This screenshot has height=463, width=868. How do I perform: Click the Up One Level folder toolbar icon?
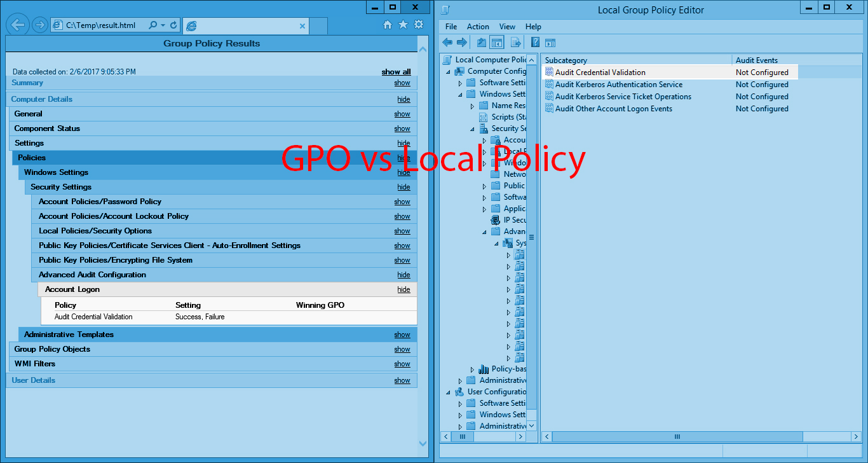[x=481, y=42]
